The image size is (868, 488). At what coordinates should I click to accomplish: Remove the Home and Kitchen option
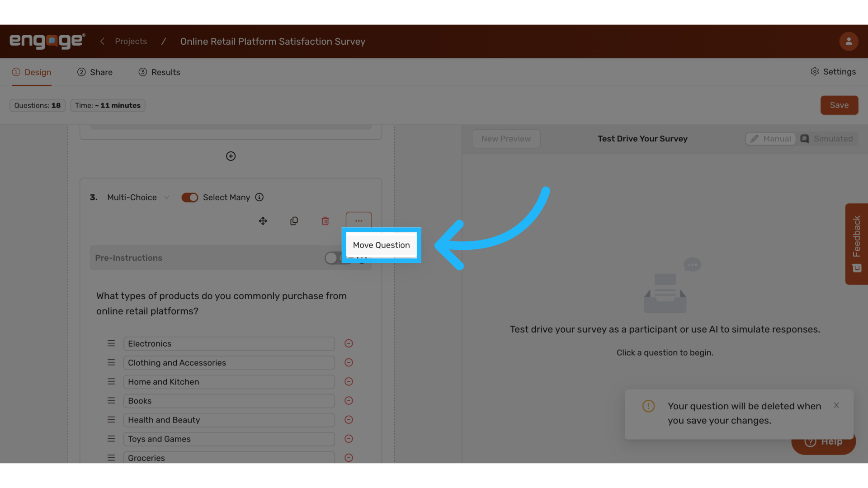pyautogui.click(x=349, y=381)
